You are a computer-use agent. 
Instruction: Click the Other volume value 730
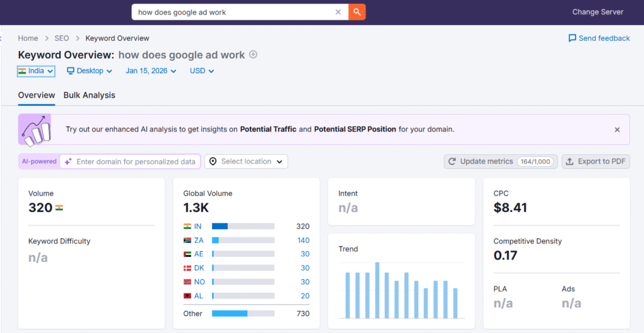pos(303,313)
